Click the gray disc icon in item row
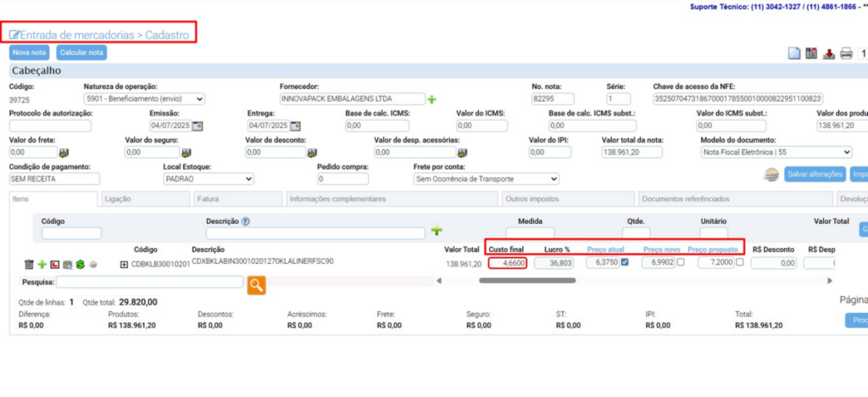This screenshot has height=397, width=868. click(x=93, y=265)
